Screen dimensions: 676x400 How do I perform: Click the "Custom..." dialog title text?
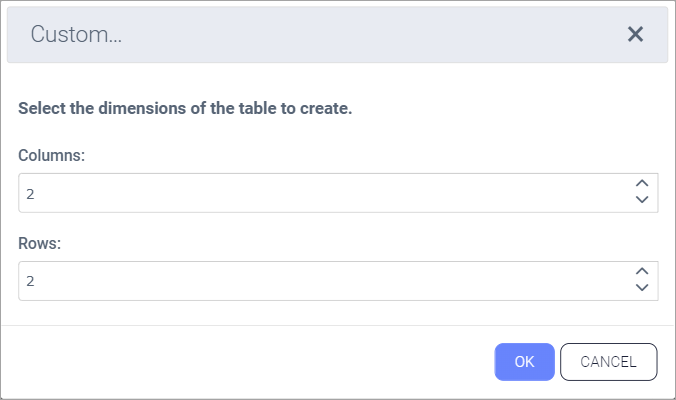(76, 34)
